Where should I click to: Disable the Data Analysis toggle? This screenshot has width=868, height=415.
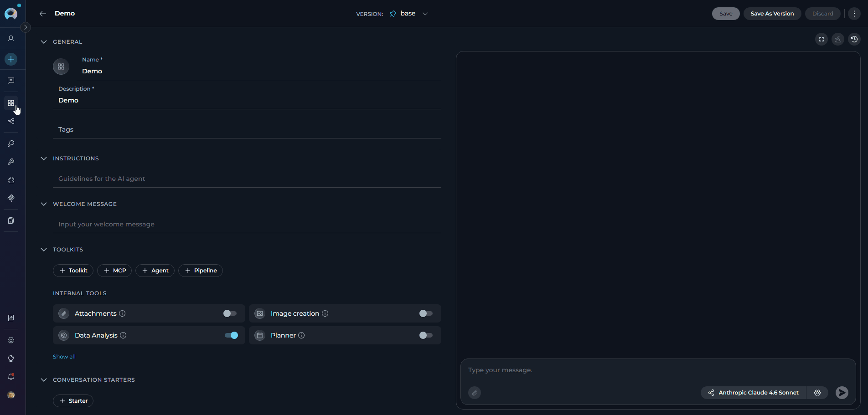(231, 335)
